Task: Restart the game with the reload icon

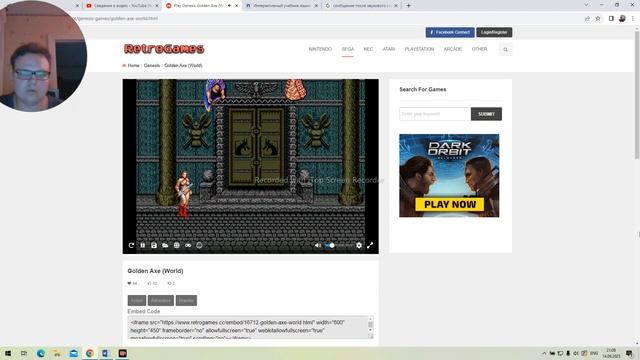Action: (131, 245)
